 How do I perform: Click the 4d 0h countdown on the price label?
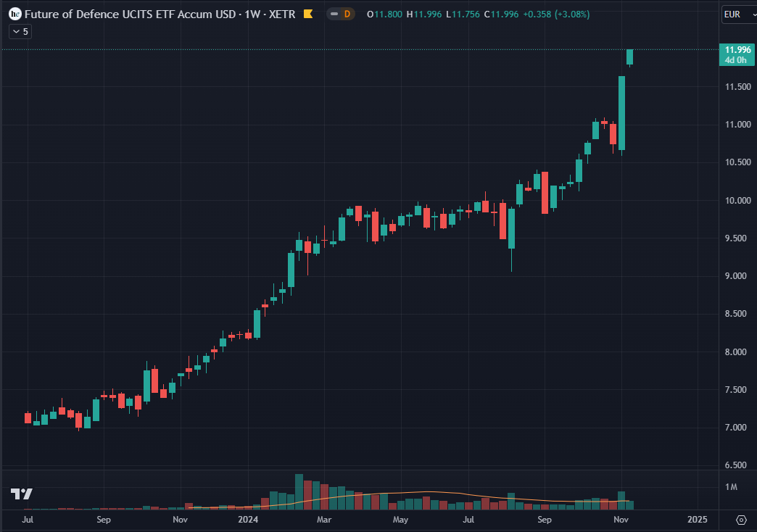click(736, 60)
